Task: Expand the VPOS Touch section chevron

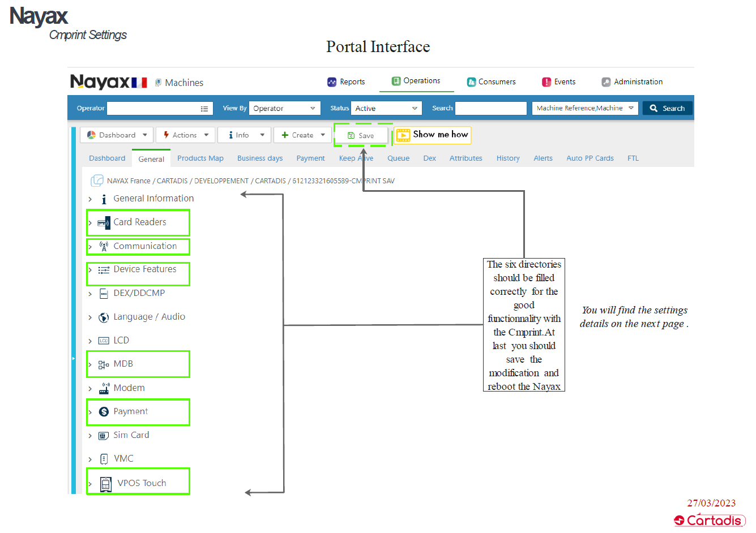Action: (90, 484)
